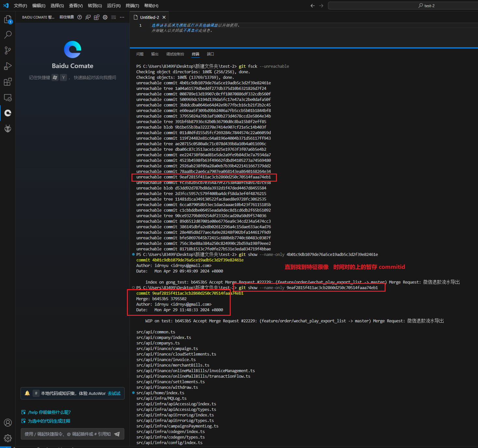
Task: Click terminal line src/api/infra/config/index.ts
Action: tap(169, 443)
